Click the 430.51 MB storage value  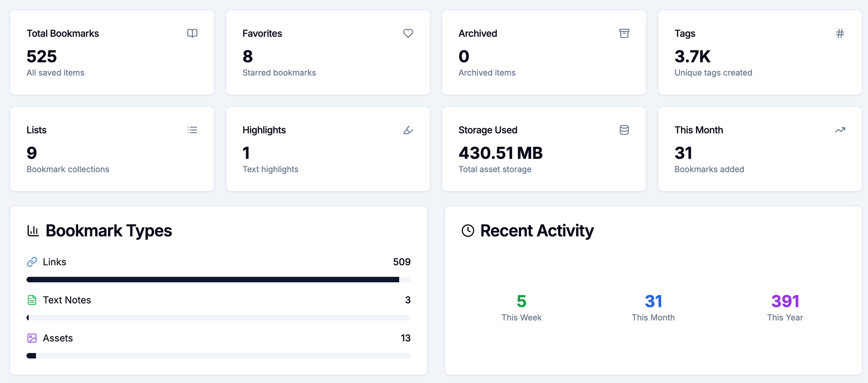pyautogui.click(x=500, y=153)
